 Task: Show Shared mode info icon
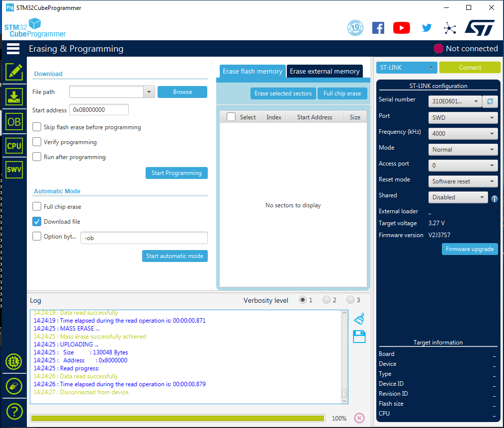(x=495, y=199)
